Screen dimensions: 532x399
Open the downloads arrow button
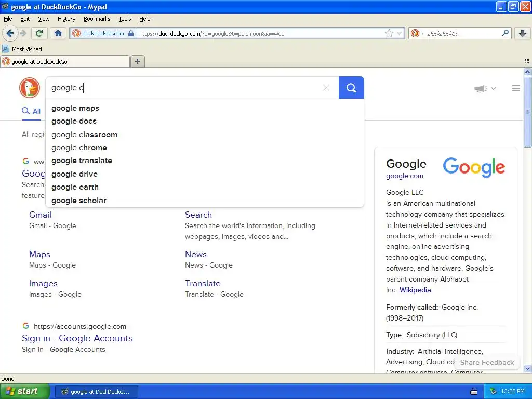[523, 33]
